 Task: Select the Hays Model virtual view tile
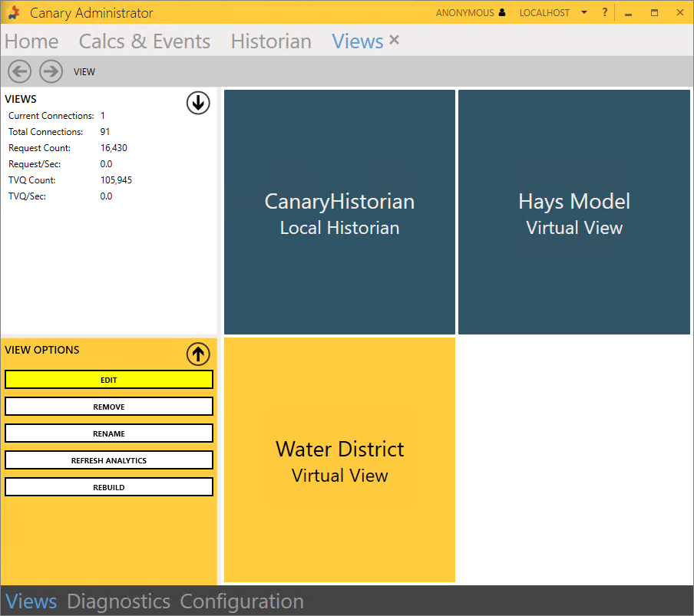point(573,212)
